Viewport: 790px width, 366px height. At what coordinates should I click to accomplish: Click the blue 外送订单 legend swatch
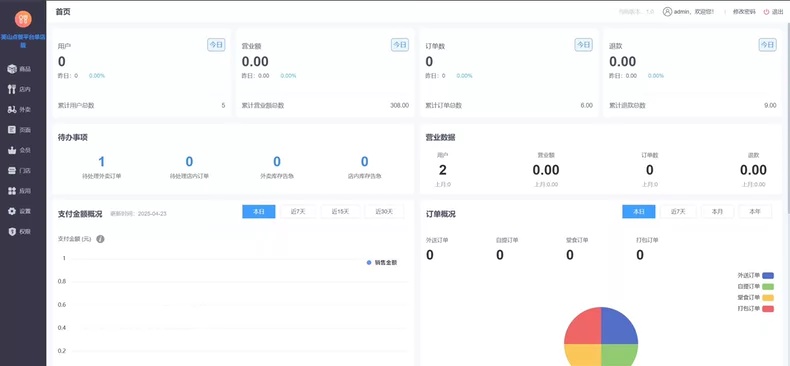click(768, 275)
